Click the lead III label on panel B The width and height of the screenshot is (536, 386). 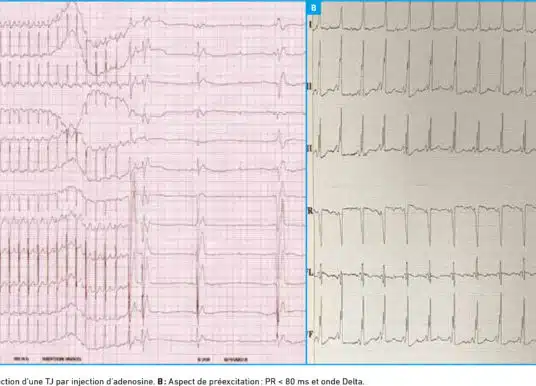coord(310,148)
